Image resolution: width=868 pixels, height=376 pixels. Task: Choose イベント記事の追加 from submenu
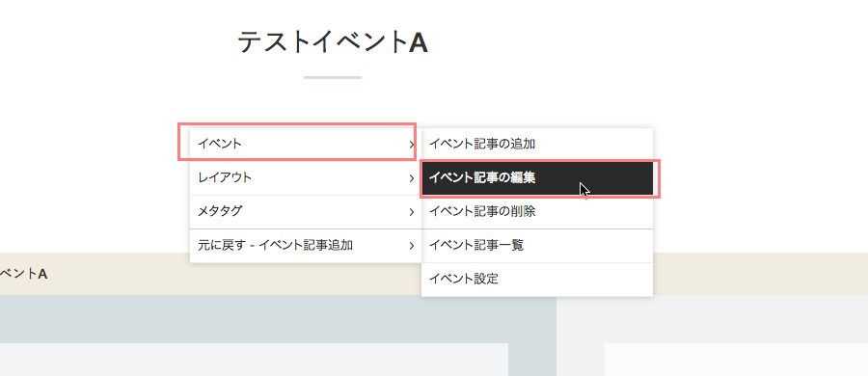(537, 144)
